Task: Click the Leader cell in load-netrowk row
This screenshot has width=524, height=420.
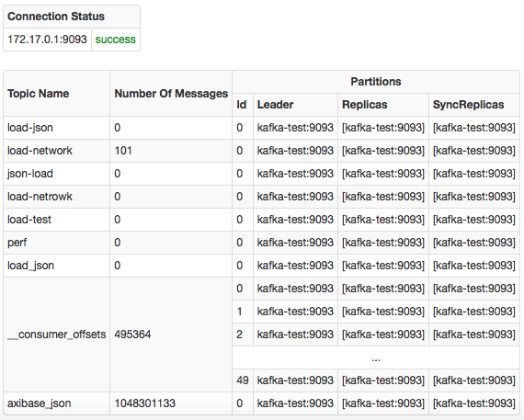Action: point(295,197)
